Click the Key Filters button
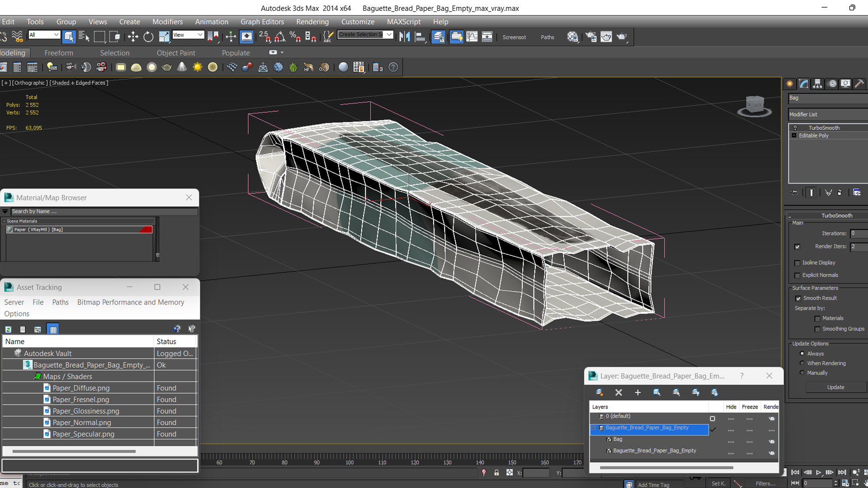This screenshot has height=488, width=868. click(765, 483)
